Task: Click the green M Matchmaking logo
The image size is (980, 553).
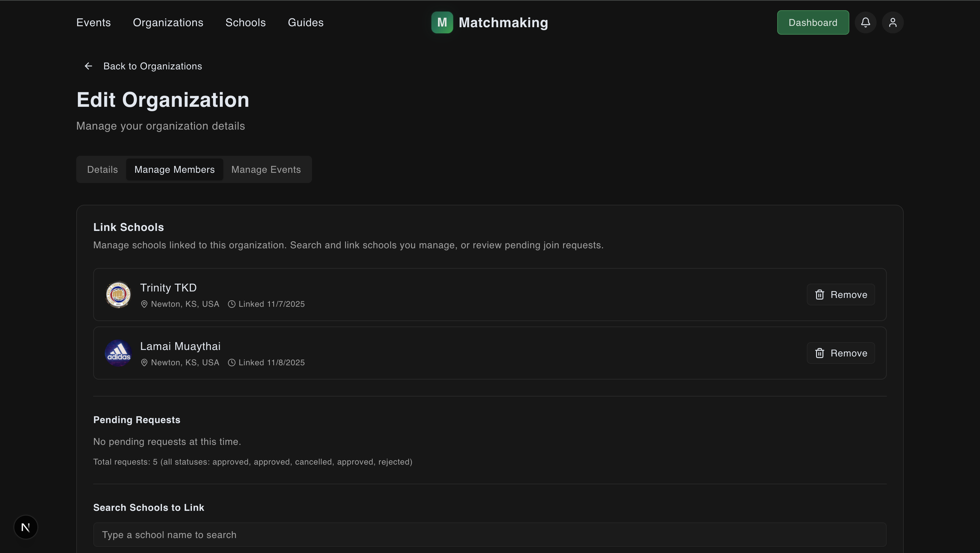Action: coord(442,22)
